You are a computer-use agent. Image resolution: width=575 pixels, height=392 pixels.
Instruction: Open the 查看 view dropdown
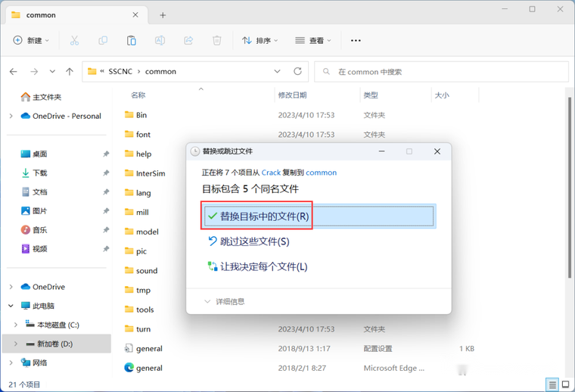coord(312,40)
